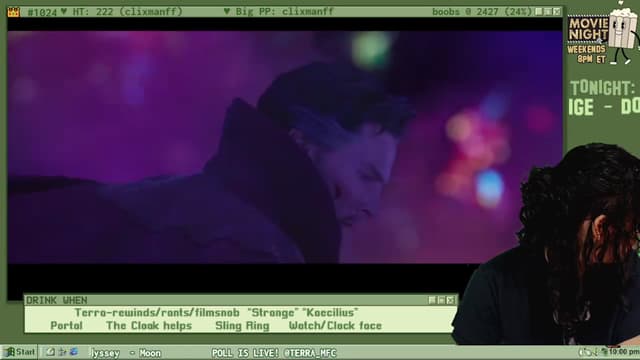Click first quick launch icon beside Start

coord(50,352)
